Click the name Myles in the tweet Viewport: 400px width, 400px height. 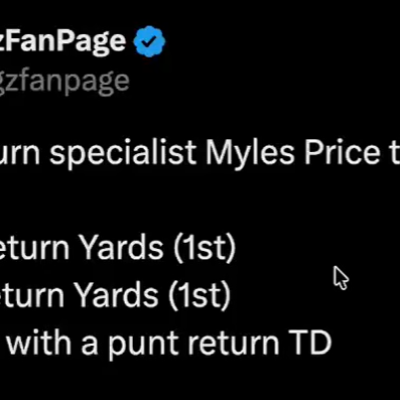tap(250, 153)
